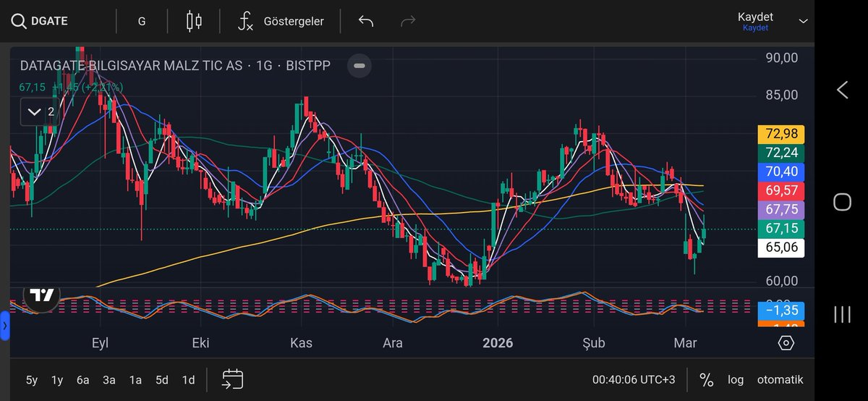The image size is (868, 401).
Task: Click the yellow 72,98 price label
Action: [780, 134]
